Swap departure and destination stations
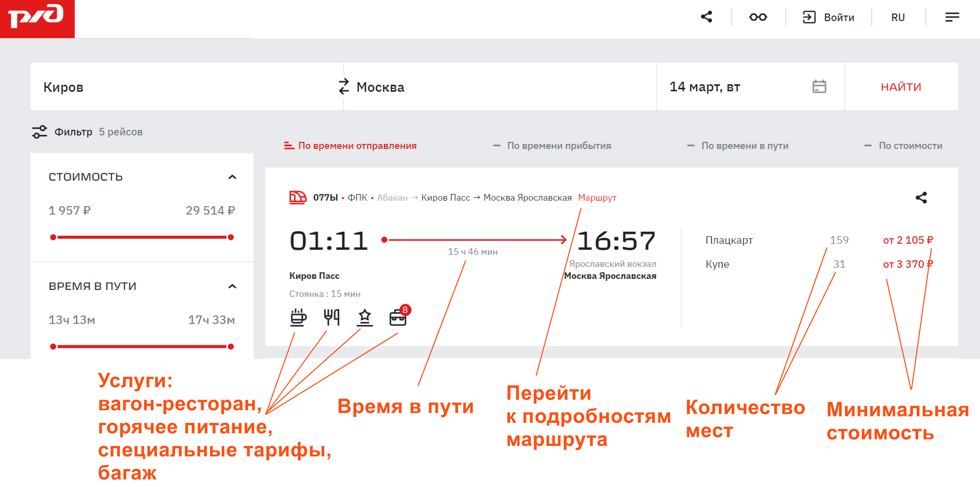Viewport: 980px width, 487px height. pos(344,86)
